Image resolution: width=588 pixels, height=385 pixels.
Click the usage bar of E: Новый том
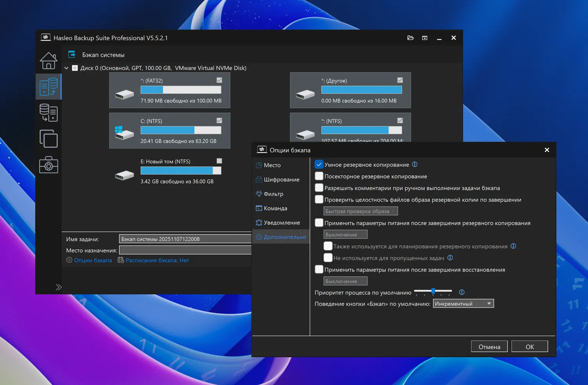[x=181, y=170]
